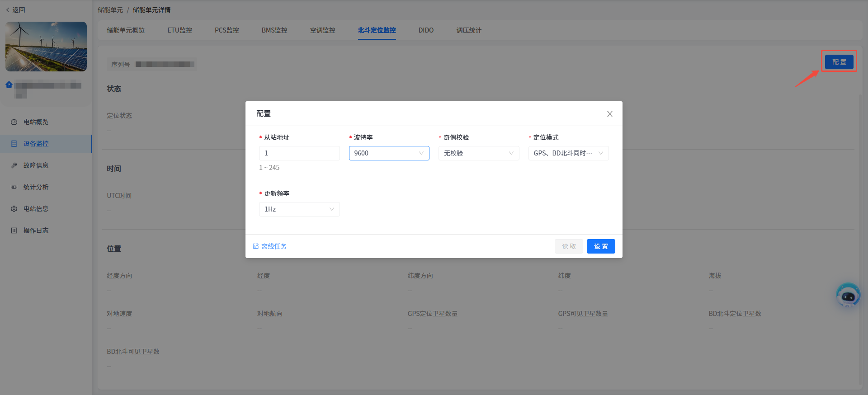Expand the 奇偶校验 dropdown

tap(478, 153)
